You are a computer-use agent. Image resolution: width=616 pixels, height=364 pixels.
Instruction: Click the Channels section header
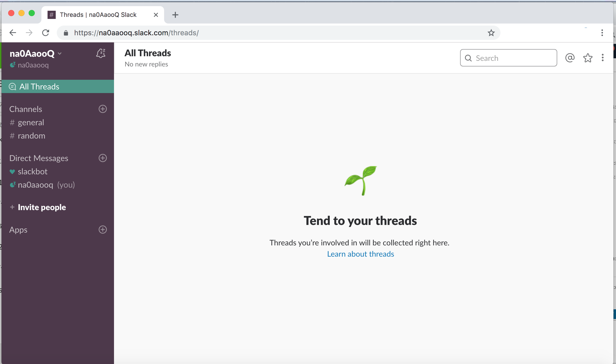point(26,109)
